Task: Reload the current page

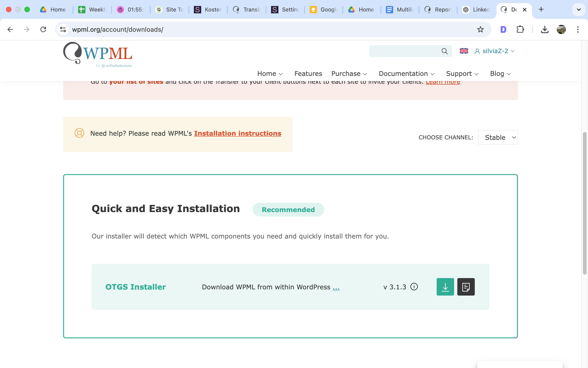Action: (43, 29)
